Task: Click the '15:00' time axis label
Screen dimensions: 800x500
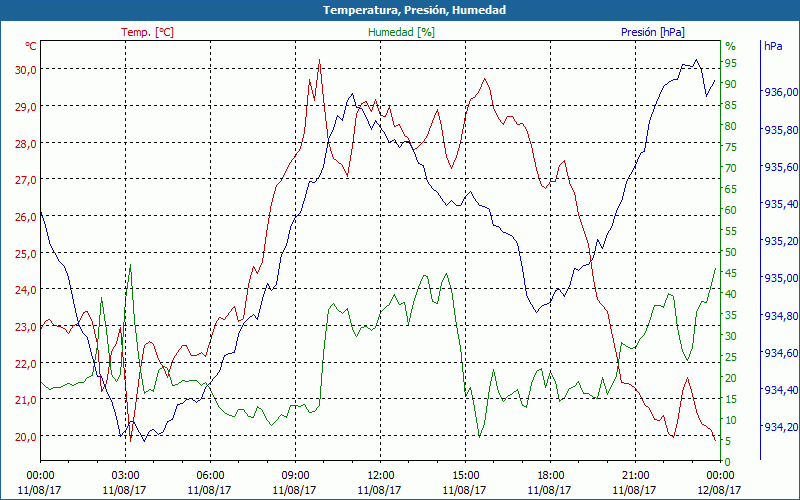Action: pyautogui.click(x=465, y=476)
